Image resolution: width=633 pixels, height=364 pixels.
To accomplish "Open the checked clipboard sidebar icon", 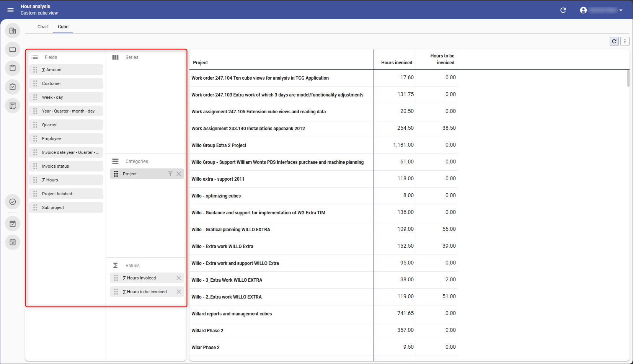I will click(x=13, y=87).
